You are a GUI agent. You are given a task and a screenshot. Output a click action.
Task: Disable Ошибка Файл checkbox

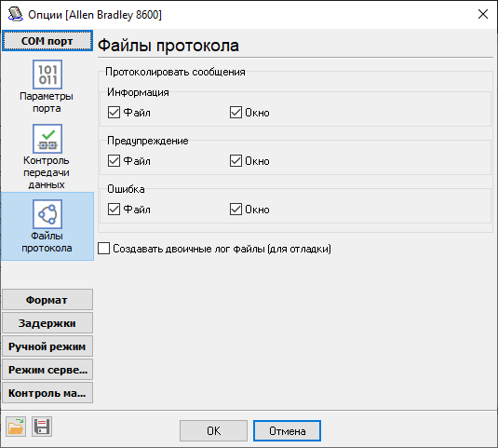coord(114,210)
